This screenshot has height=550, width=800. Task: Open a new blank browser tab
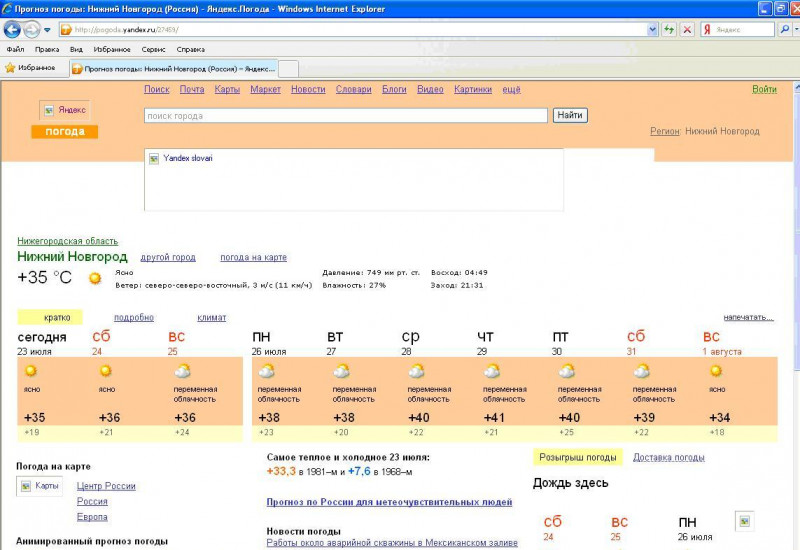[288, 69]
